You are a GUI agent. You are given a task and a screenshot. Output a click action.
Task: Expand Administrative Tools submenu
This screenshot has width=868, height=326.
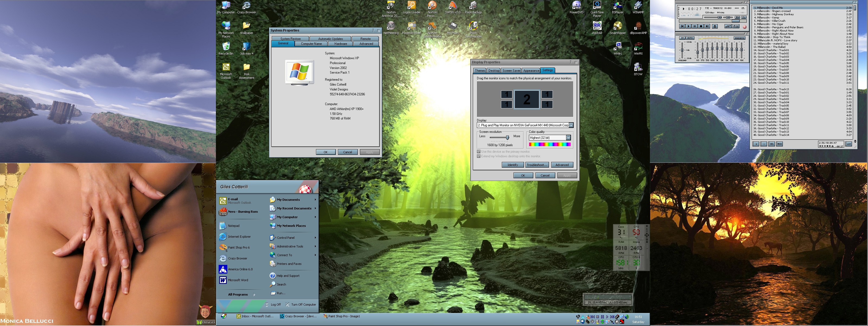coord(315,246)
